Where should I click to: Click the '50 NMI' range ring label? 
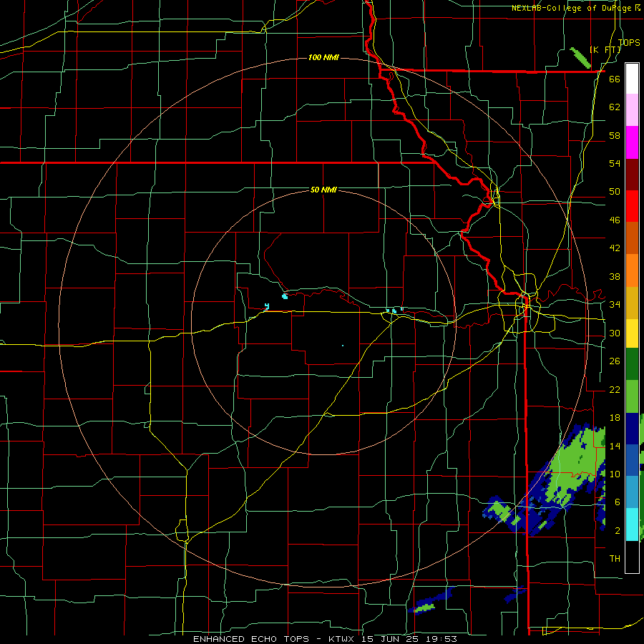[323, 190]
